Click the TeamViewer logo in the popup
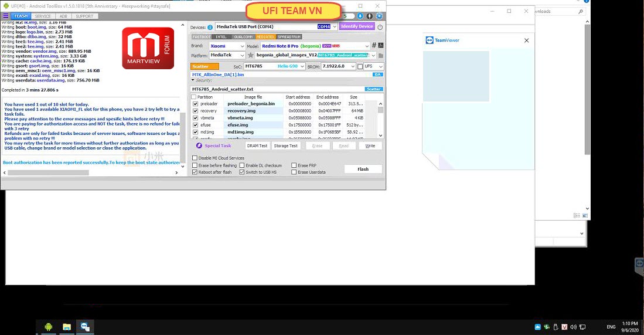Screen dimensions: 644x335 [x=442, y=40]
